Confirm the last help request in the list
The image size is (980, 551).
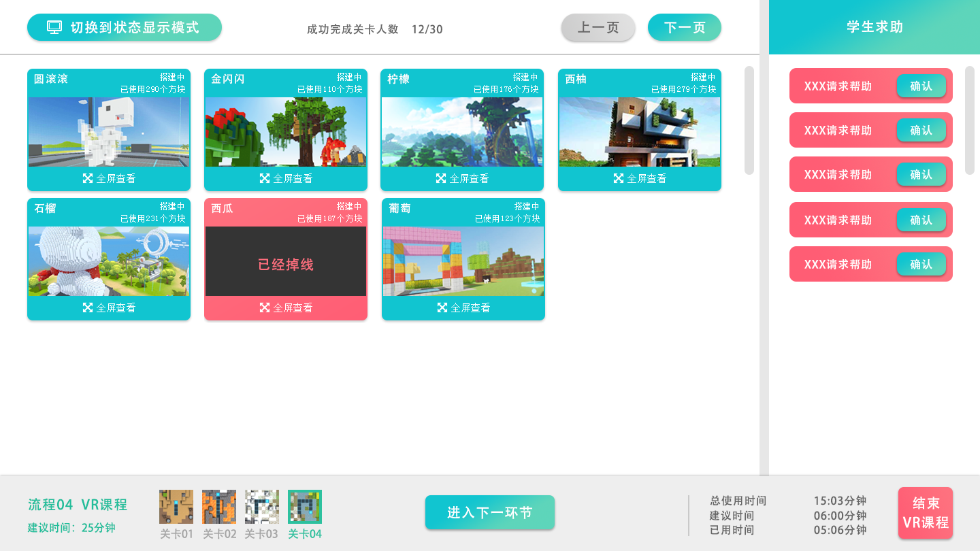tap(921, 264)
